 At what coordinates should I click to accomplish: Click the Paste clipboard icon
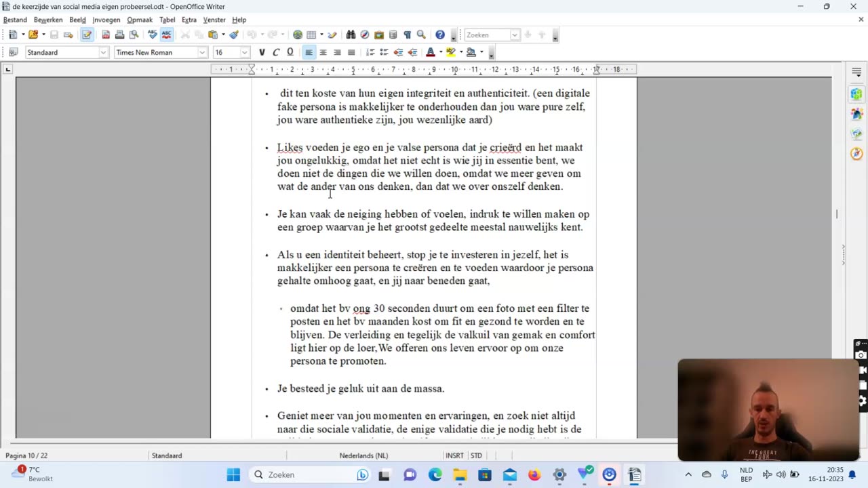(213, 35)
